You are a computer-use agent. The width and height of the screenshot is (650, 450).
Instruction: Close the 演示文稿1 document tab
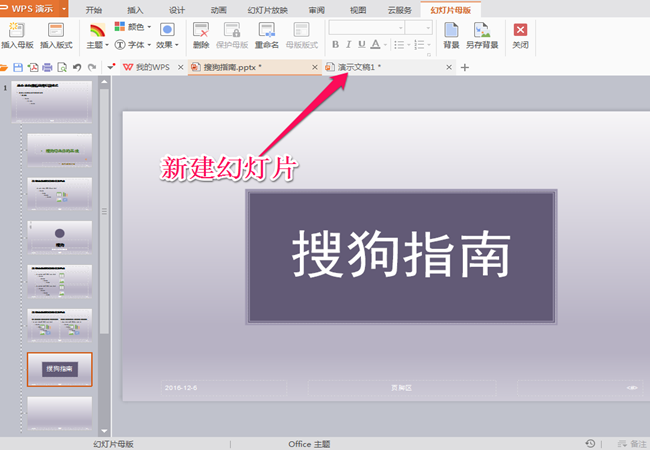[449, 67]
